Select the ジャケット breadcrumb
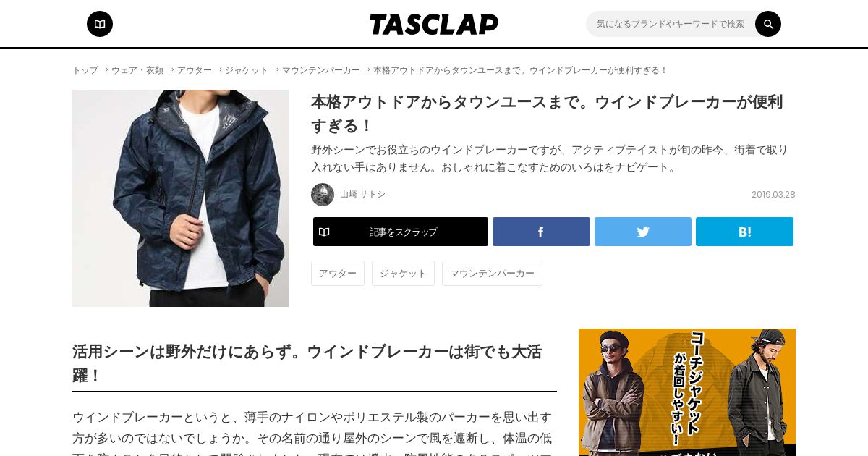 coord(247,70)
